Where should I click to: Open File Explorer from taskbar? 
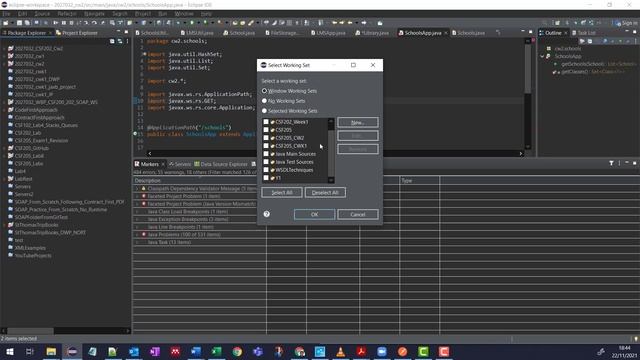(51, 351)
